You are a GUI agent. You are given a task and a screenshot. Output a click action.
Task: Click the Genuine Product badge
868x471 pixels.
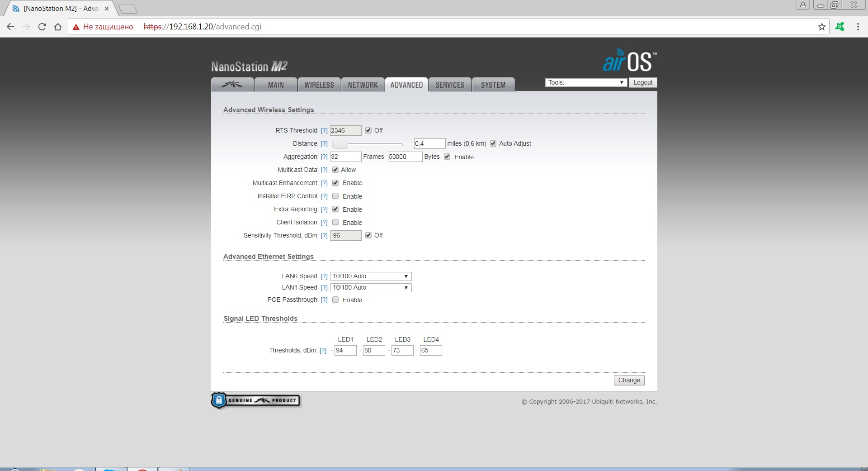(255, 400)
